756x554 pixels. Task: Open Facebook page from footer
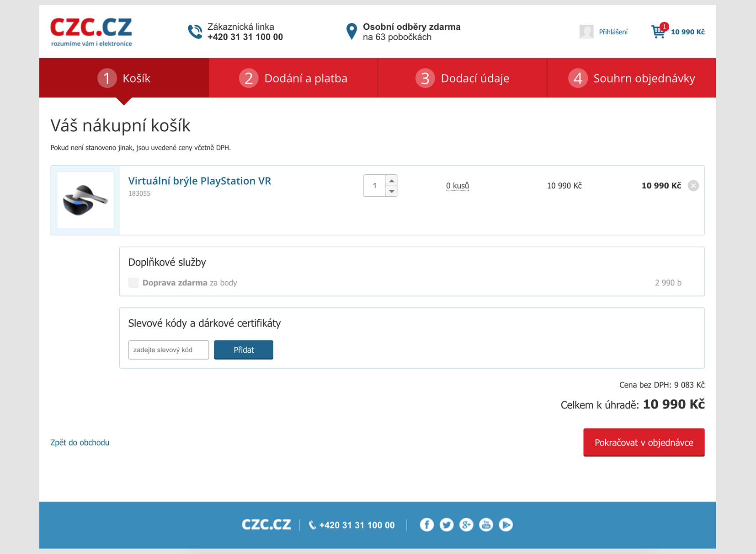426,525
